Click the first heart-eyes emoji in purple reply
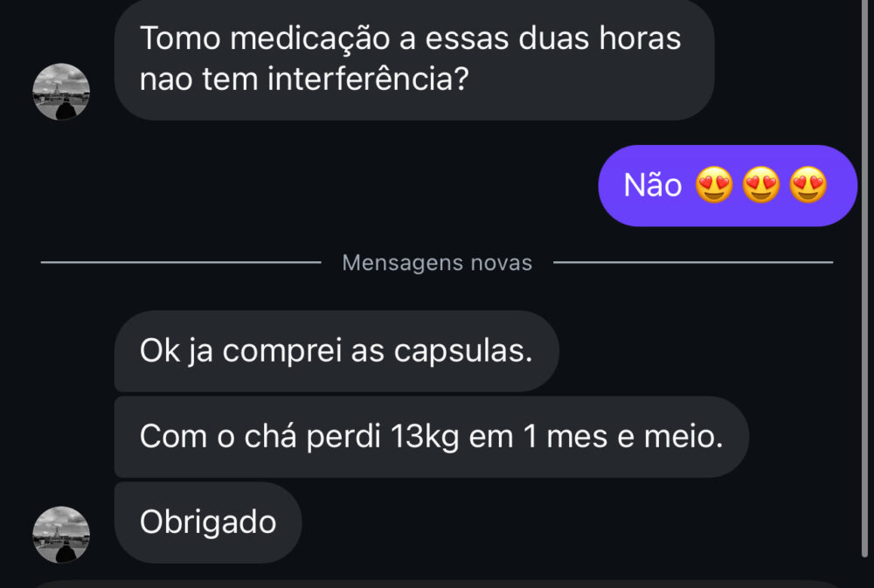The image size is (874, 588). 715,186
